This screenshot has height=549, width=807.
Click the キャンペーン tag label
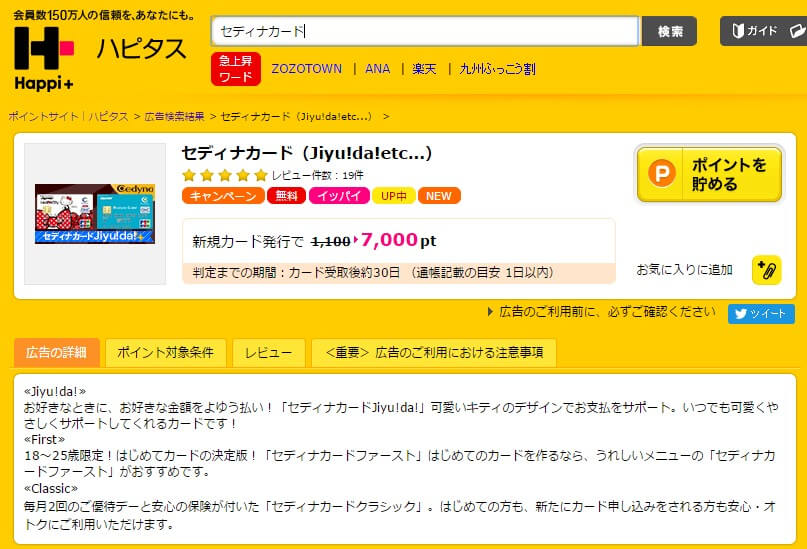[x=222, y=196]
